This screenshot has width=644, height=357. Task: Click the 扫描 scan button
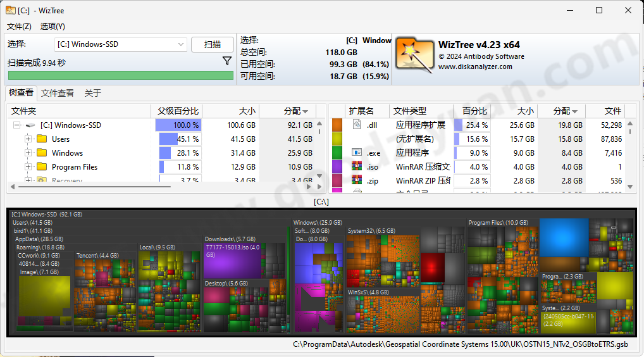click(213, 44)
